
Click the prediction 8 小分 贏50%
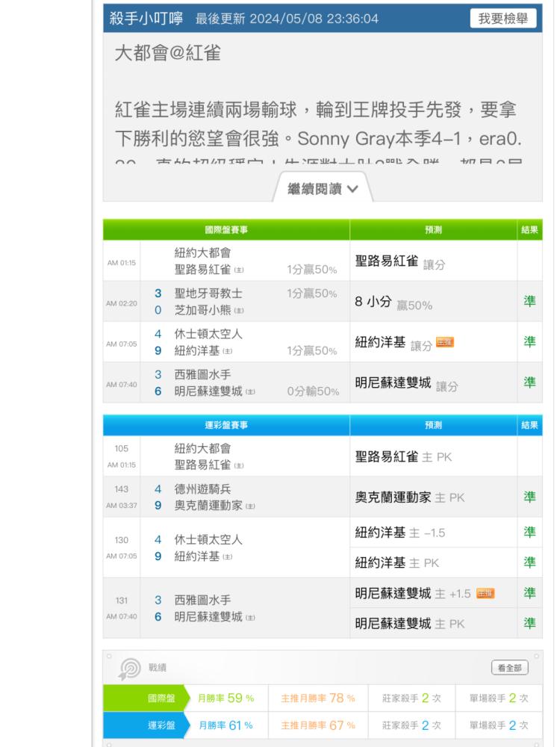click(393, 303)
